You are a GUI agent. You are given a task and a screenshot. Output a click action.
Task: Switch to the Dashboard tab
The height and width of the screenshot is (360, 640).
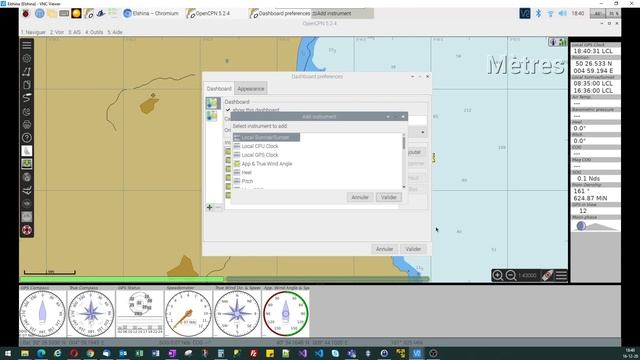(219, 89)
